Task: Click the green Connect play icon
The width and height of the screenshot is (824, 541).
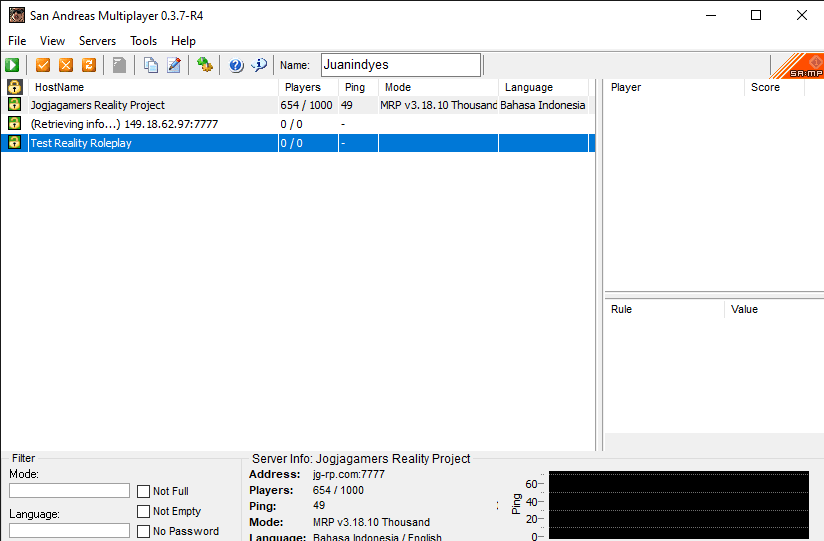Action: click(x=12, y=65)
